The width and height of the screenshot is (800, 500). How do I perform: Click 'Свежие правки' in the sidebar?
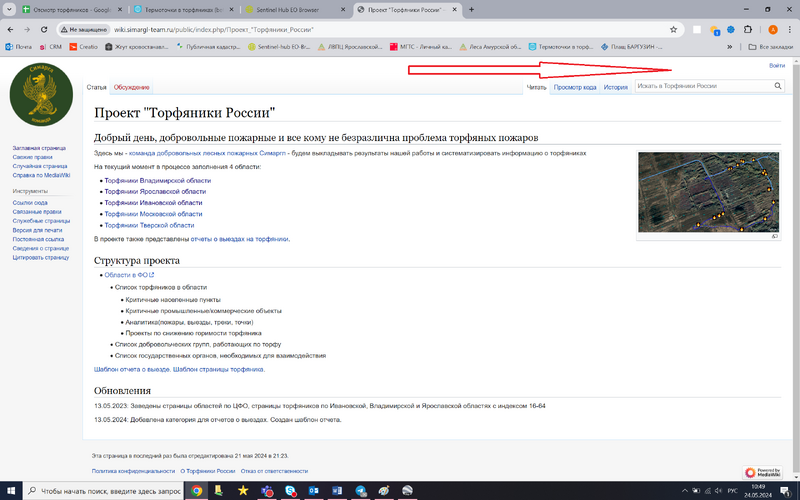(x=33, y=157)
